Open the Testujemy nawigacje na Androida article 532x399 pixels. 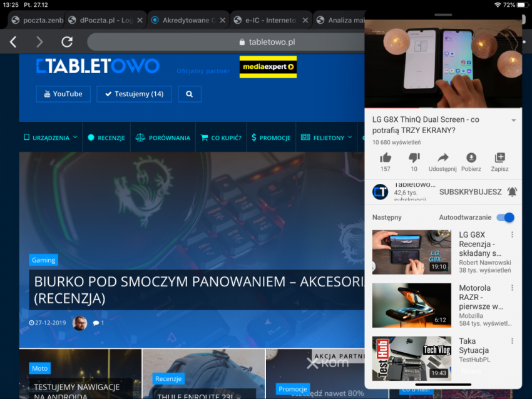coord(77,391)
